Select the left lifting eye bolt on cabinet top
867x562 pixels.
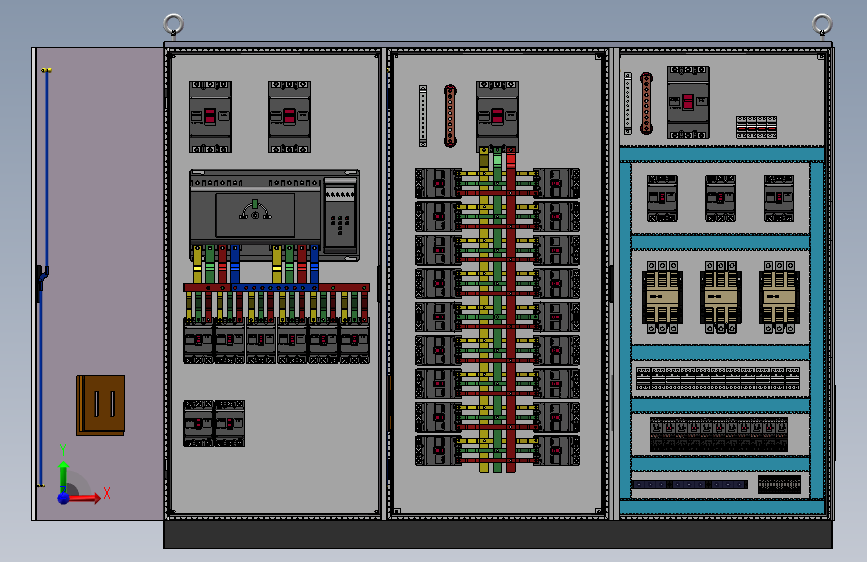(x=174, y=25)
